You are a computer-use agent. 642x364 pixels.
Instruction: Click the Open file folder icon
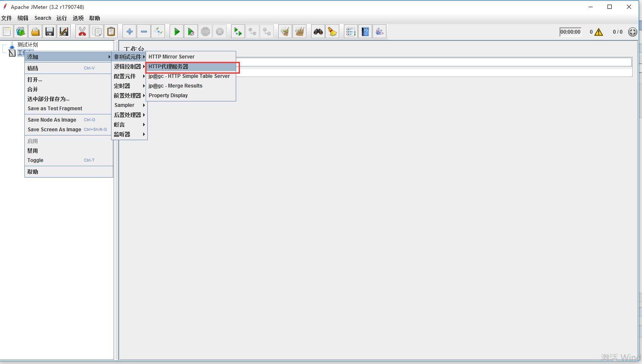35,32
